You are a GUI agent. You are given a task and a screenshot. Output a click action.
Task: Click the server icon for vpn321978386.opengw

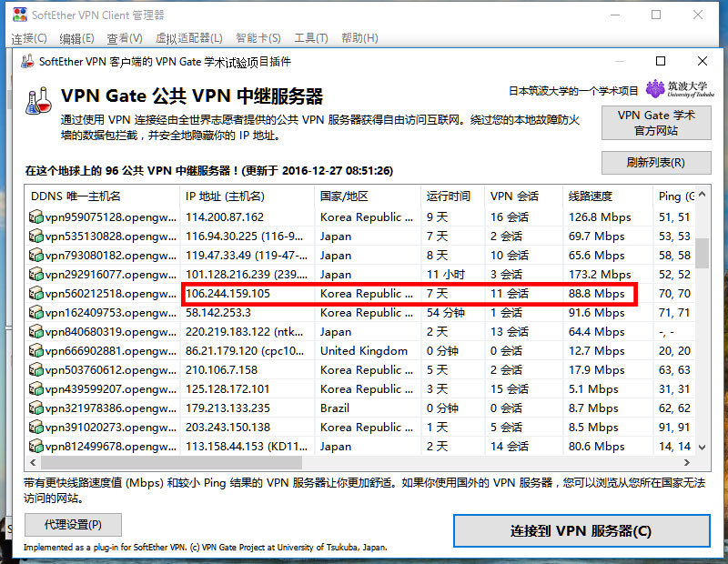(x=36, y=408)
